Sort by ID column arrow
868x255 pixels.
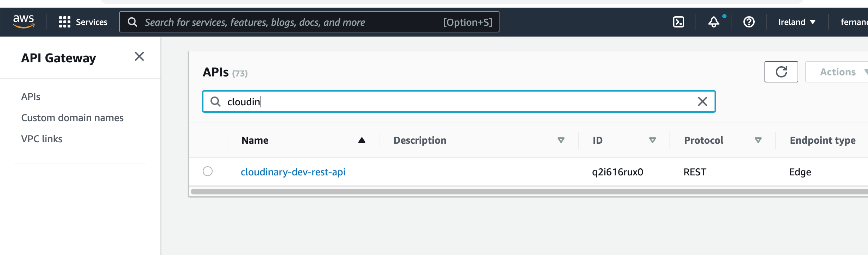(x=652, y=140)
